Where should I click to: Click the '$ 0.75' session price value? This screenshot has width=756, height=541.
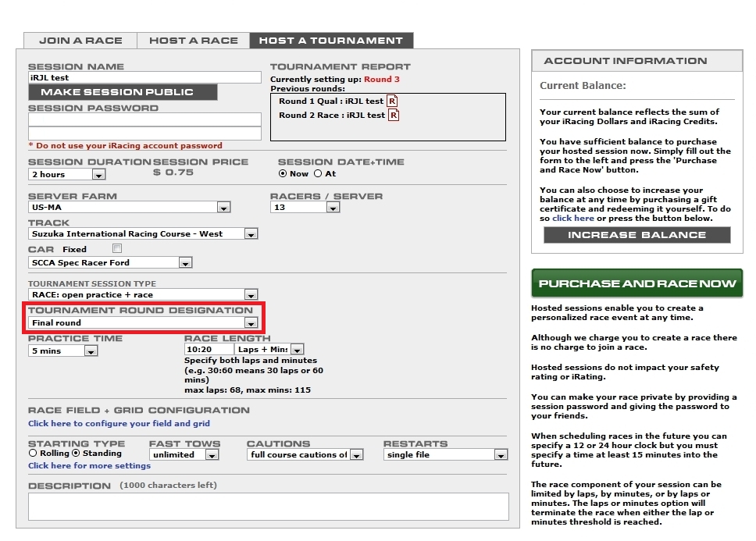click(173, 173)
